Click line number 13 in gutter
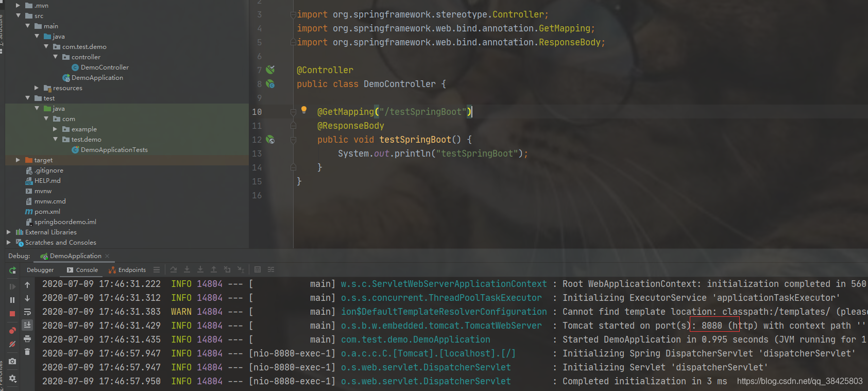 [257, 154]
